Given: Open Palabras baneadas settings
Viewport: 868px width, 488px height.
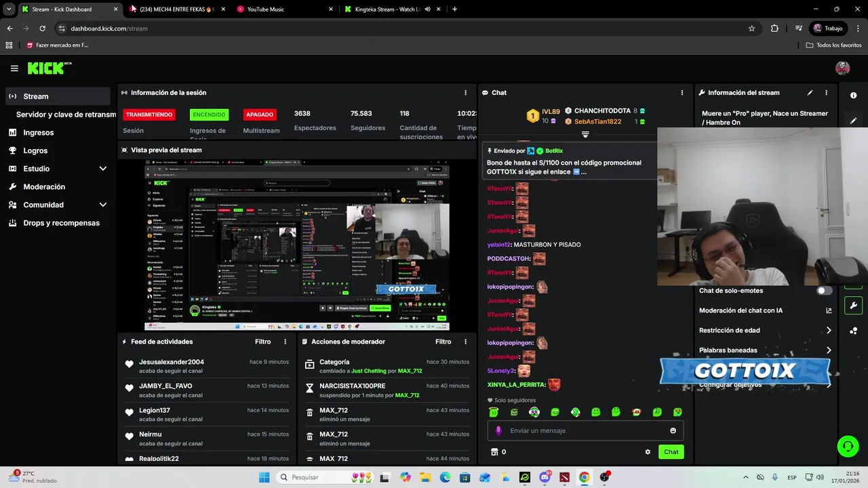Looking at the screenshot, I should click(765, 350).
